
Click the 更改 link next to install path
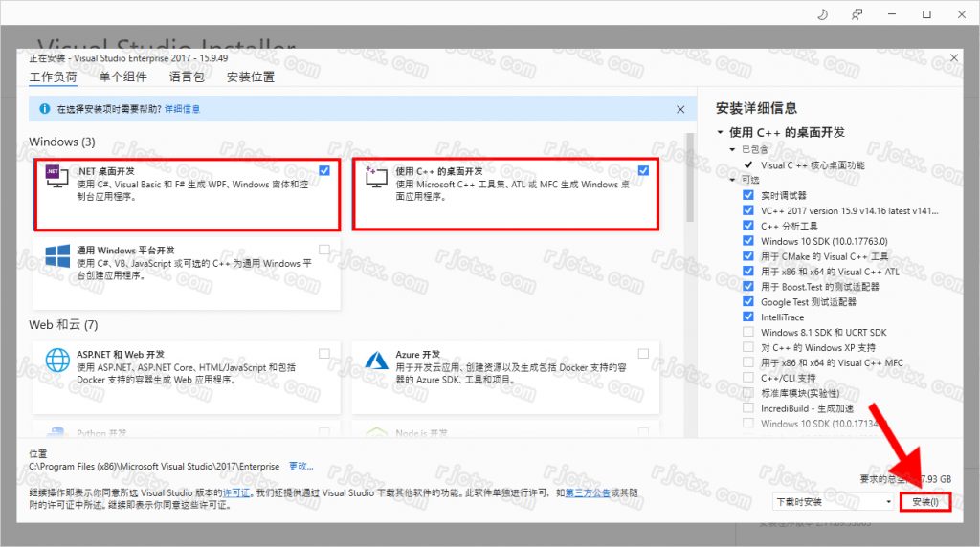[301, 467]
